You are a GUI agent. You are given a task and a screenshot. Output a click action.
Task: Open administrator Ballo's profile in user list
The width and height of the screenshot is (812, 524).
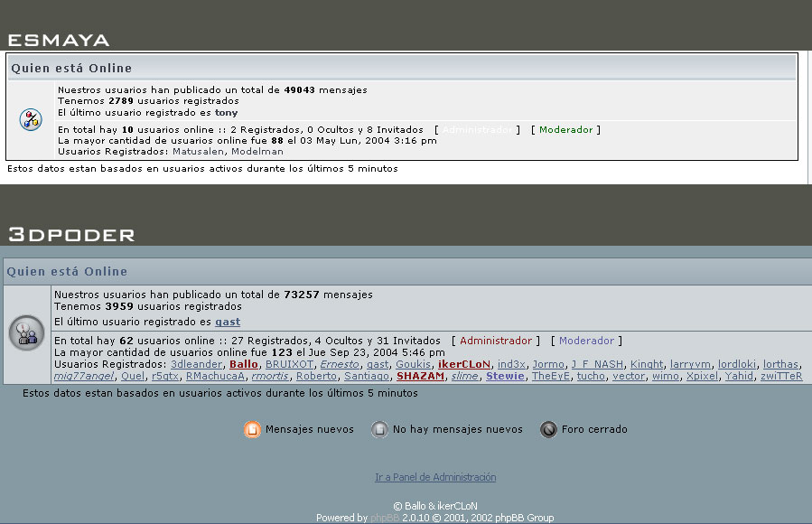(x=244, y=364)
